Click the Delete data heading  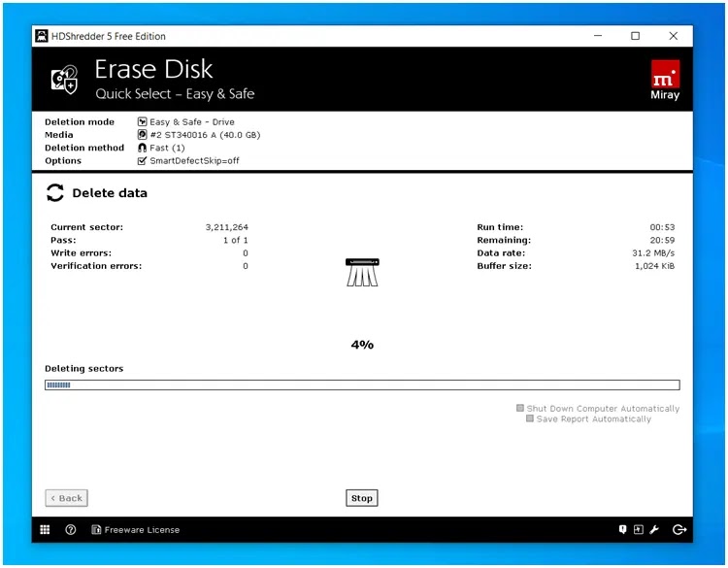coord(110,193)
